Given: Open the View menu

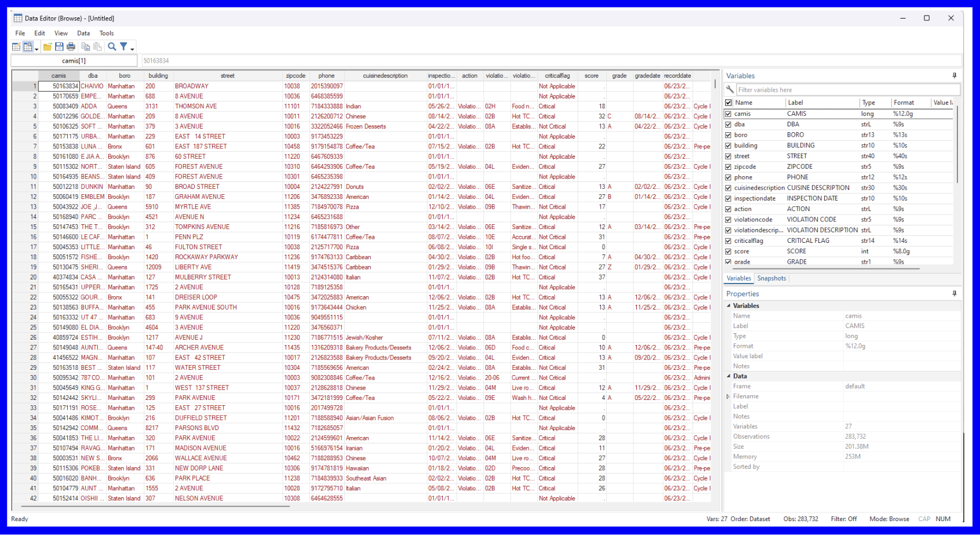Looking at the screenshot, I should (x=61, y=34).
